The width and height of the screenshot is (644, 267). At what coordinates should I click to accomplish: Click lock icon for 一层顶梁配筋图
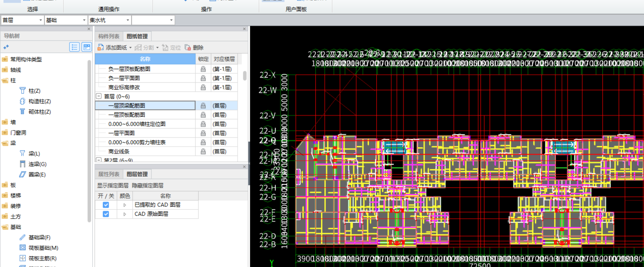pyautogui.click(x=203, y=105)
